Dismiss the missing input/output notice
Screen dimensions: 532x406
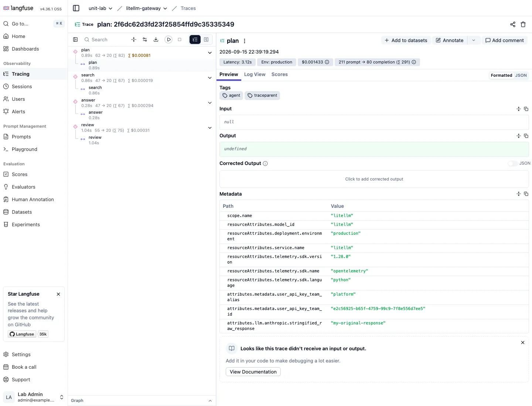523,343
